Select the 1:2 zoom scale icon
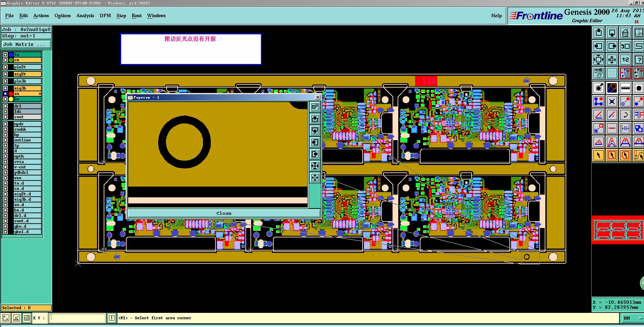Viewport: 644px width, 327px height. point(625,60)
